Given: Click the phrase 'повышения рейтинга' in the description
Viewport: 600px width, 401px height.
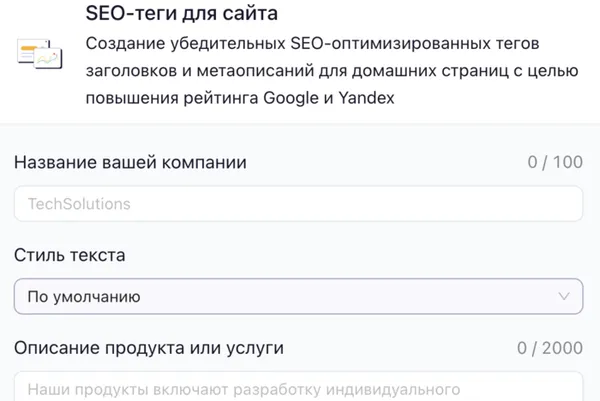Looking at the screenshot, I should (x=171, y=97).
